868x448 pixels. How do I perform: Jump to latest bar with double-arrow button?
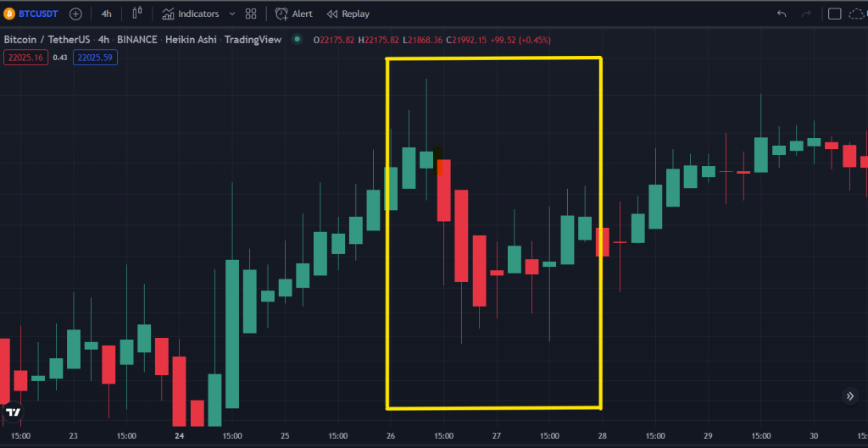[x=850, y=396]
